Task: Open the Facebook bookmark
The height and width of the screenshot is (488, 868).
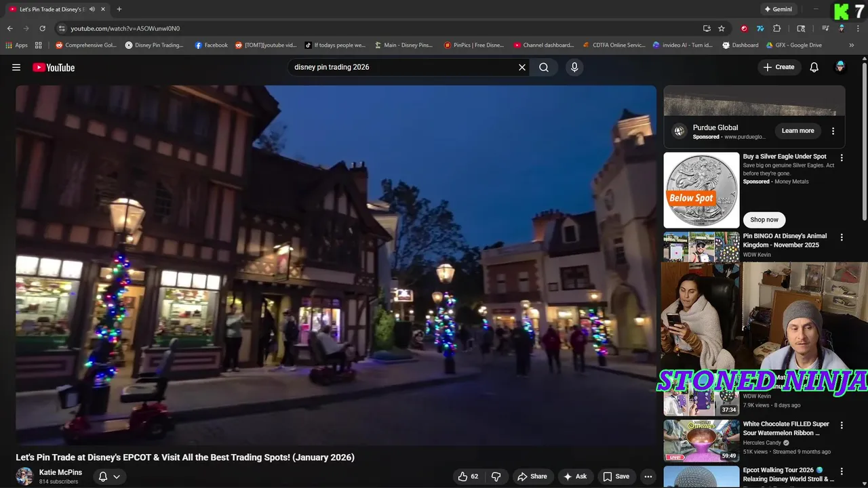Action: tap(211, 45)
